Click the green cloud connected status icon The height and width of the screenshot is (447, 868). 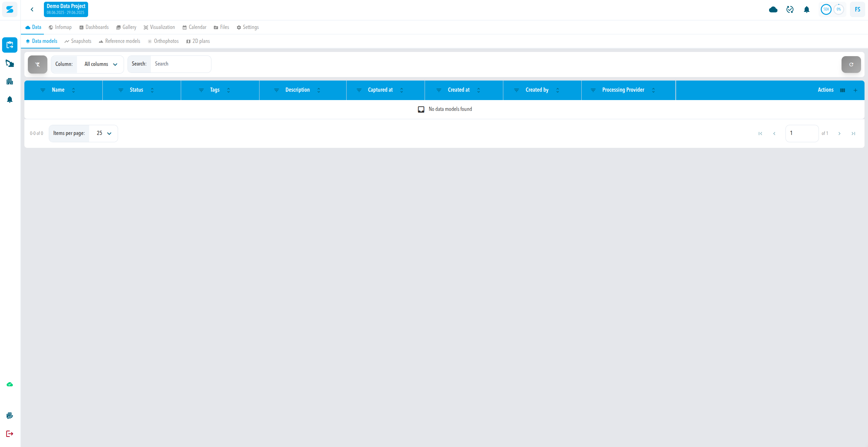point(10,384)
